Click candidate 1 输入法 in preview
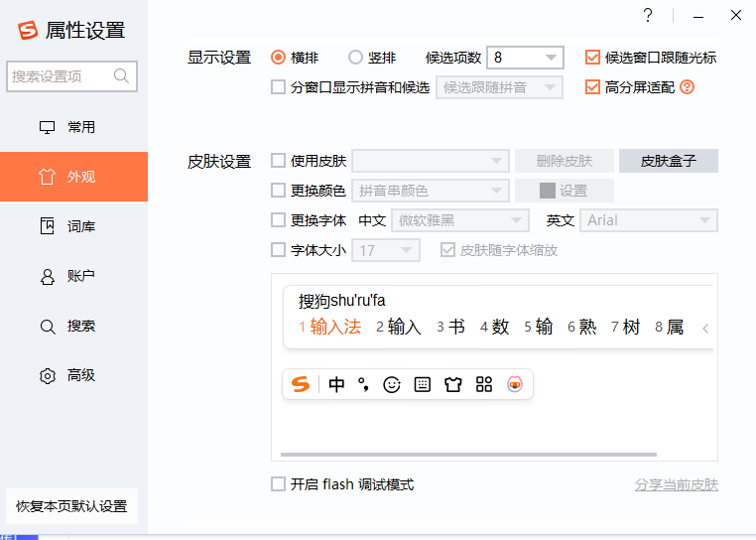Image resolution: width=756 pixels, height=540 pixels. (x=329, y=327)
